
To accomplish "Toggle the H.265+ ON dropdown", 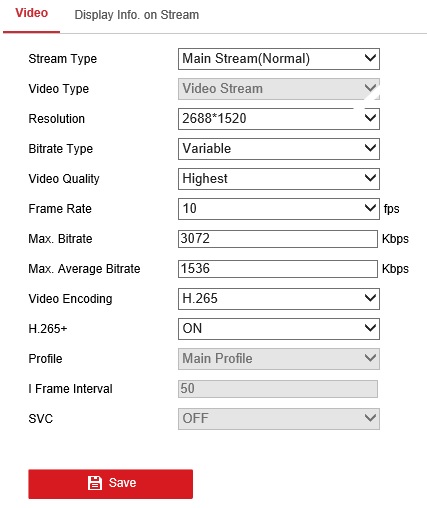I will click(279, 329).
